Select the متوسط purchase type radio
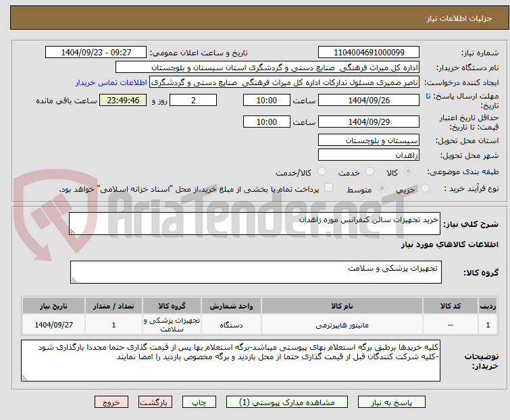 coord(382,188)
